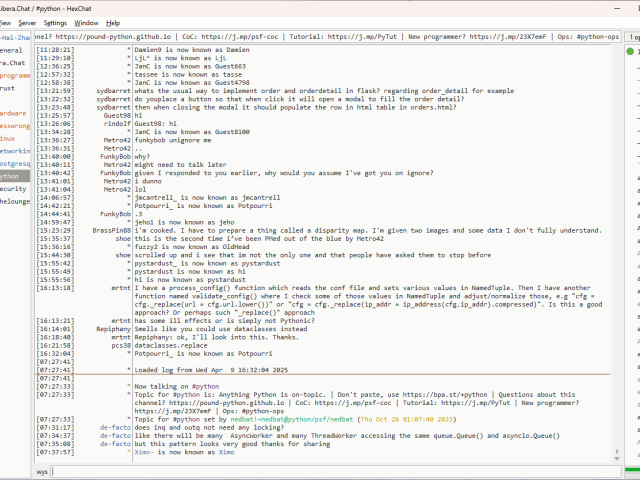Open the #networking channel
Image resolution: width=640 pixels, height=480 pixels.
point(14,150)
